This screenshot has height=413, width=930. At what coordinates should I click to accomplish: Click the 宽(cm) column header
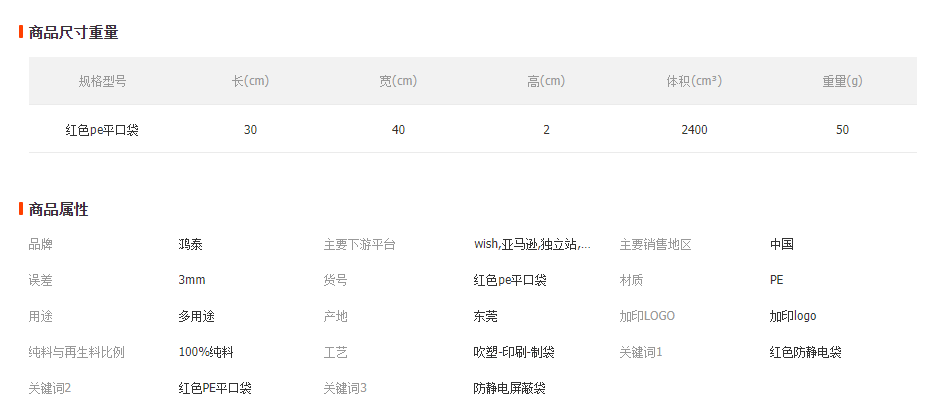coord(398,81)
